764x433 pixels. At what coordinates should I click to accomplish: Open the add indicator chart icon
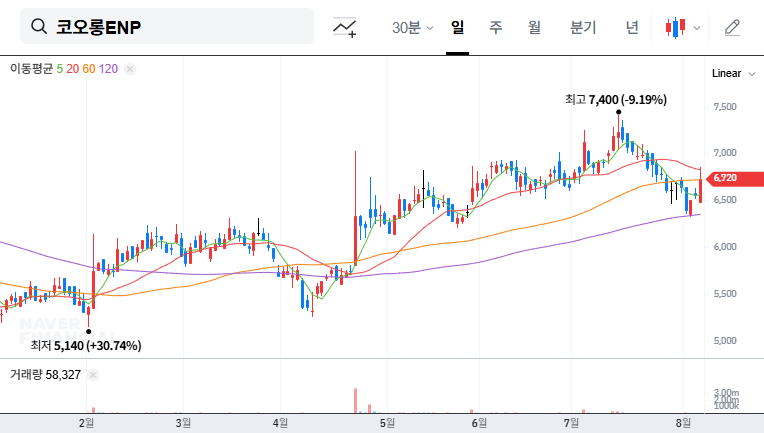click(x=344, y=27)
